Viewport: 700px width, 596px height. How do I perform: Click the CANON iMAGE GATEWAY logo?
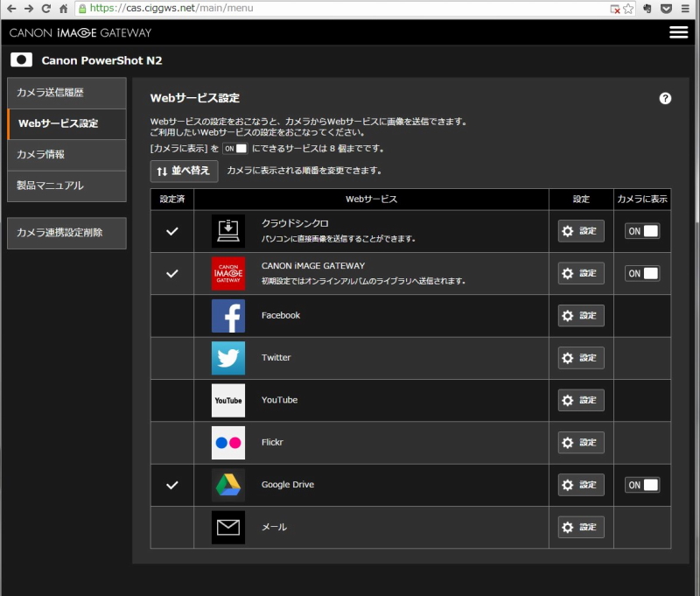[80, 32]
